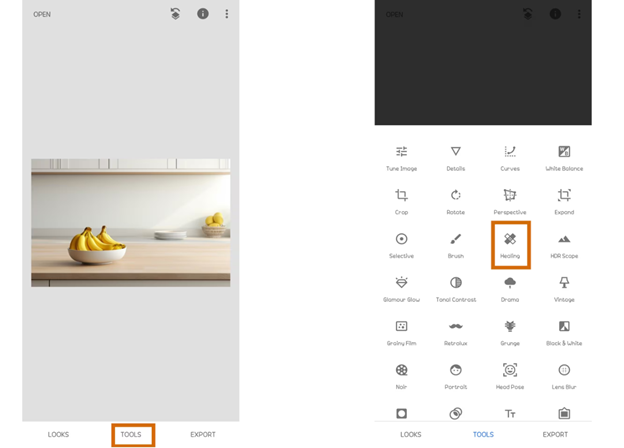Apply the HDR Scape filter
This screenshot has height=448, width=624.
click(x=564, y=244)
